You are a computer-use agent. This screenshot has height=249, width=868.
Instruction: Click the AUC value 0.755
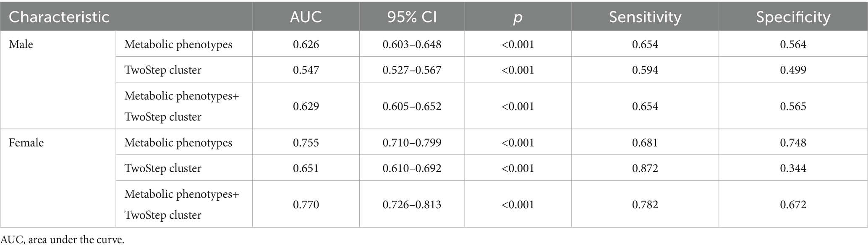coord(306,143)
